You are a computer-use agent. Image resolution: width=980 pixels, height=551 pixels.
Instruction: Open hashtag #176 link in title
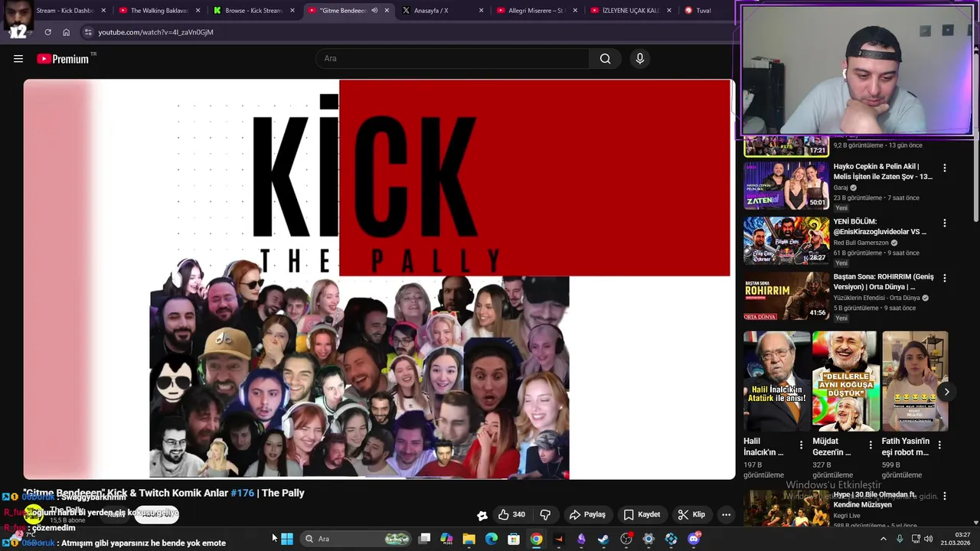click(x=242, y=493)
